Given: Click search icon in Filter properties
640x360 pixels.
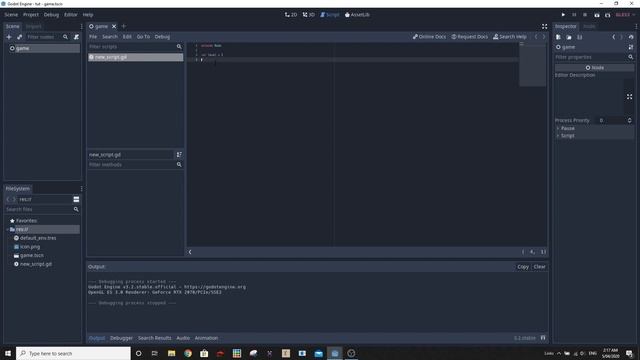Looking at the screenshot, I should (631, 57).
